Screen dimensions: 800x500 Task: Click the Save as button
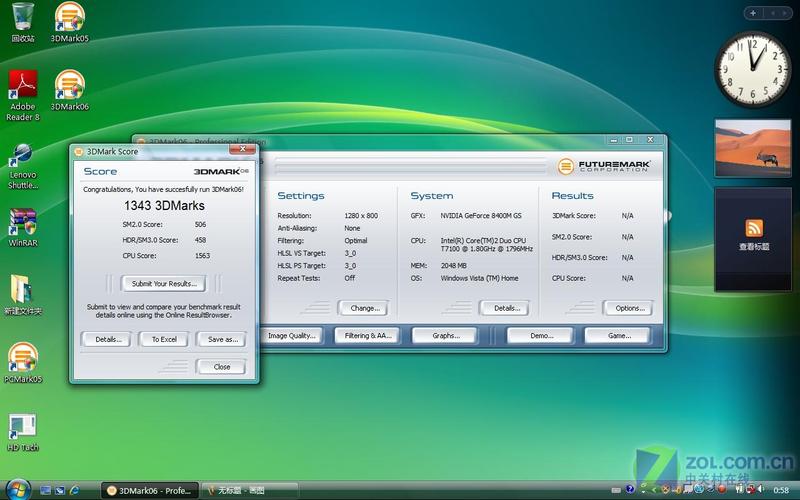(221, 339)
